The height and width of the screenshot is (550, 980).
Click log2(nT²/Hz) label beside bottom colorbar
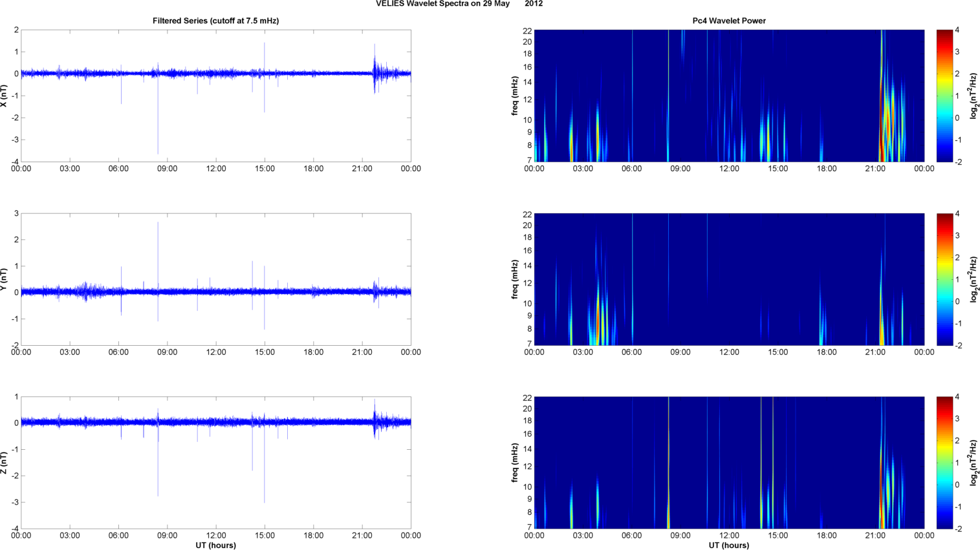point(974,463)
